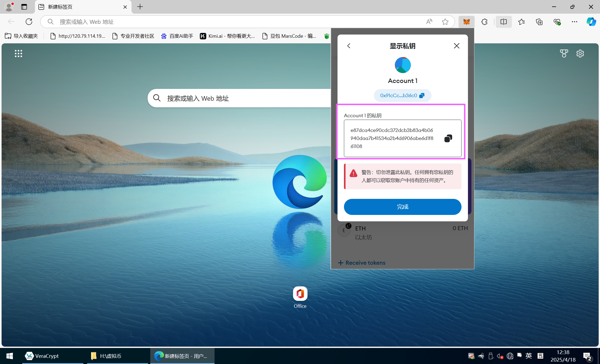
Task: Open the Extensions puzzle icon
Action: [x=484, y=22]
